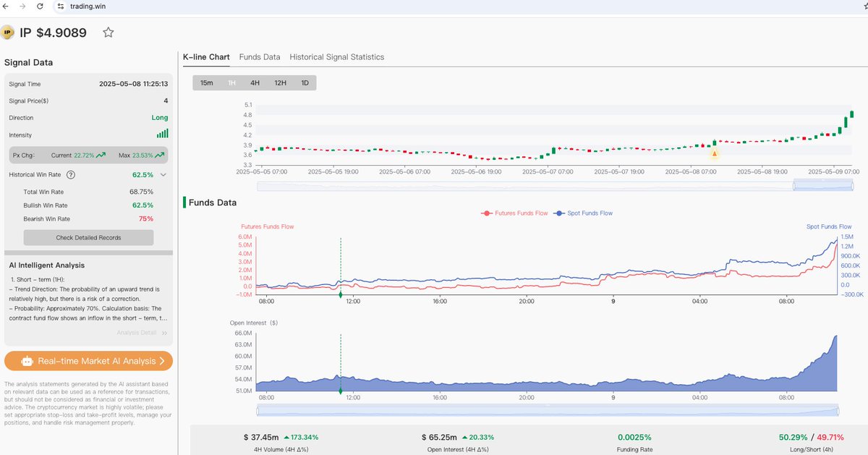
Task: Click the IP $4.9089 price title
Action: tap(54, 33)
